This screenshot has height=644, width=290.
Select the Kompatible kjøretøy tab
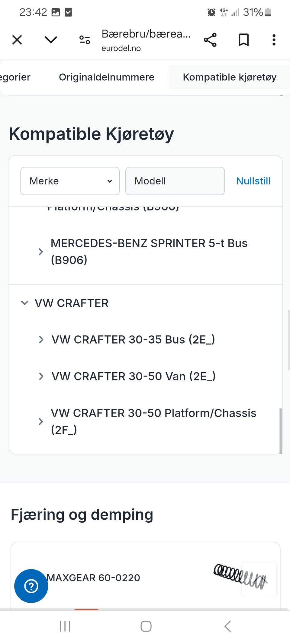click(230, 77)
